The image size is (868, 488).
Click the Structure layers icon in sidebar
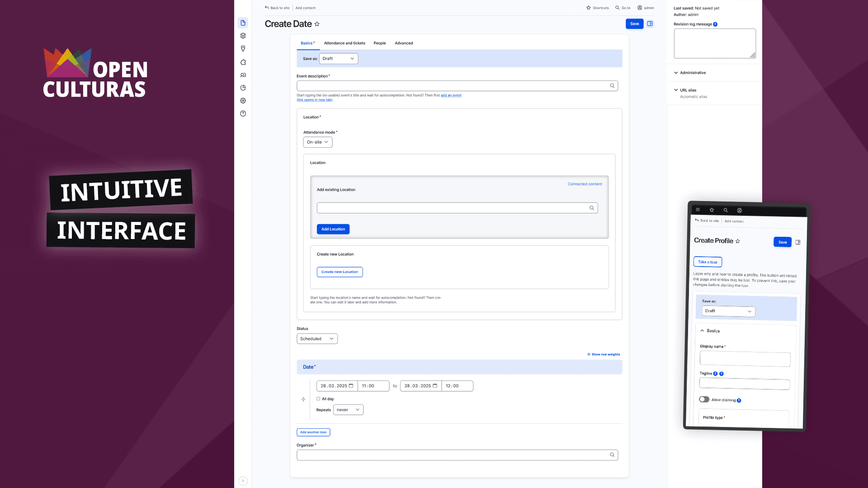pos(243,36)
